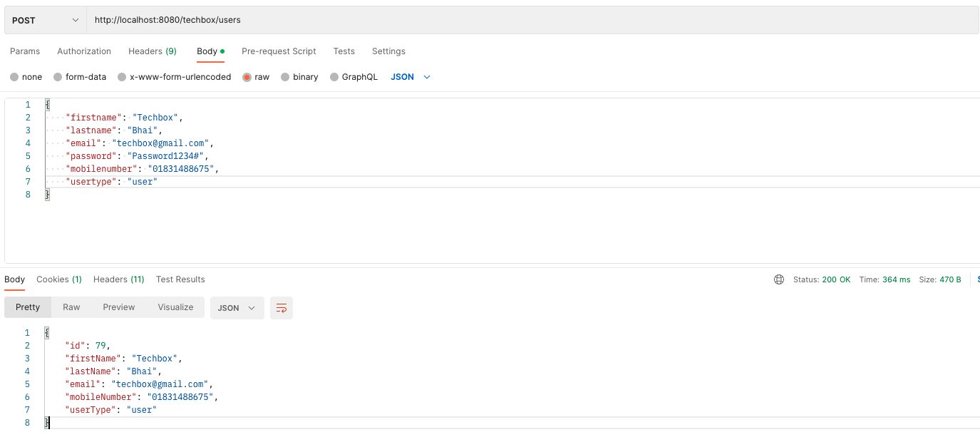Click "firstName" key in response body
The width and height of the screenshot is (980, 437).
(x=93, y=359)
